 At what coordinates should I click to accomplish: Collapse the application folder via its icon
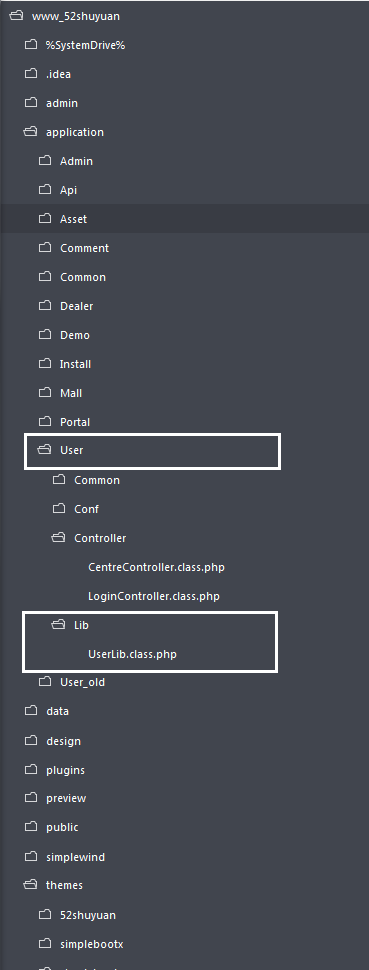click(x=31, y=132)
